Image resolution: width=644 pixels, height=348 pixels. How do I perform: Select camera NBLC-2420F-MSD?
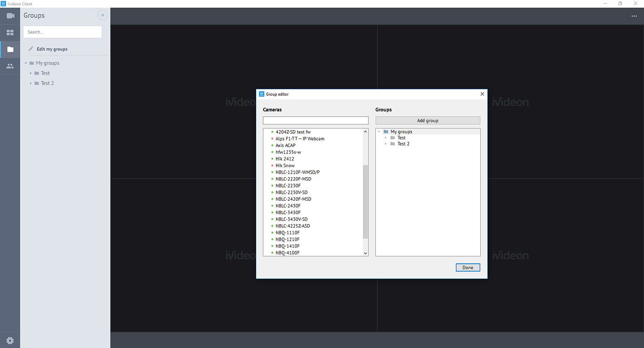293,199
